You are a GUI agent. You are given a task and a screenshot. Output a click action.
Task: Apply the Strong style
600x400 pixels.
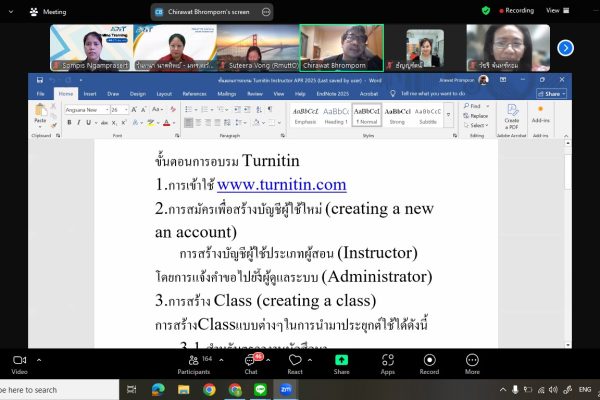(397, 116)
